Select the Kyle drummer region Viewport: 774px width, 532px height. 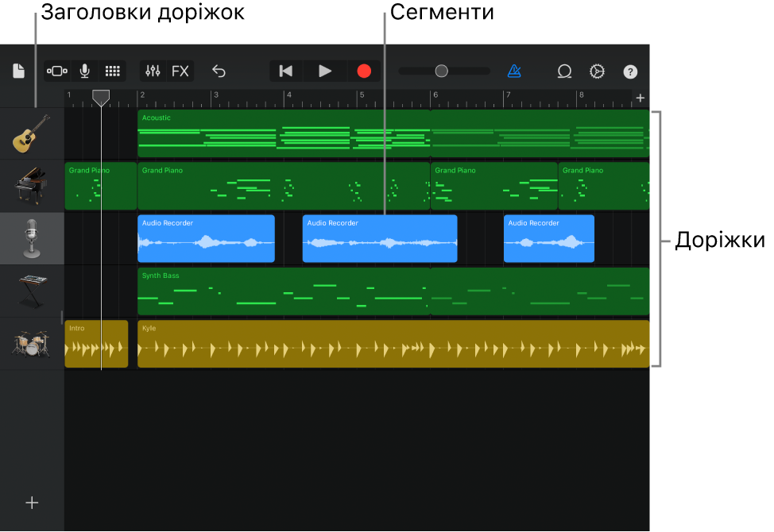(393, 344)
